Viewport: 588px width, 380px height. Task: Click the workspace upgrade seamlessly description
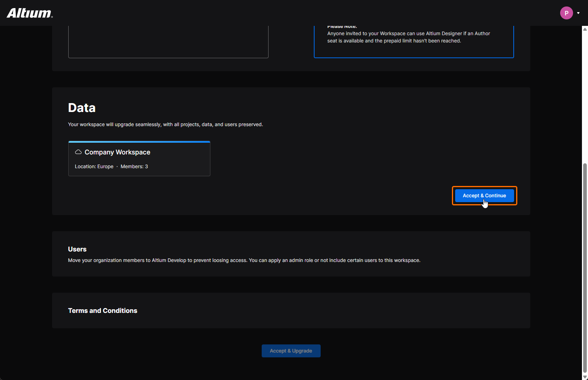pyautogui.click(x=166, y=125)
